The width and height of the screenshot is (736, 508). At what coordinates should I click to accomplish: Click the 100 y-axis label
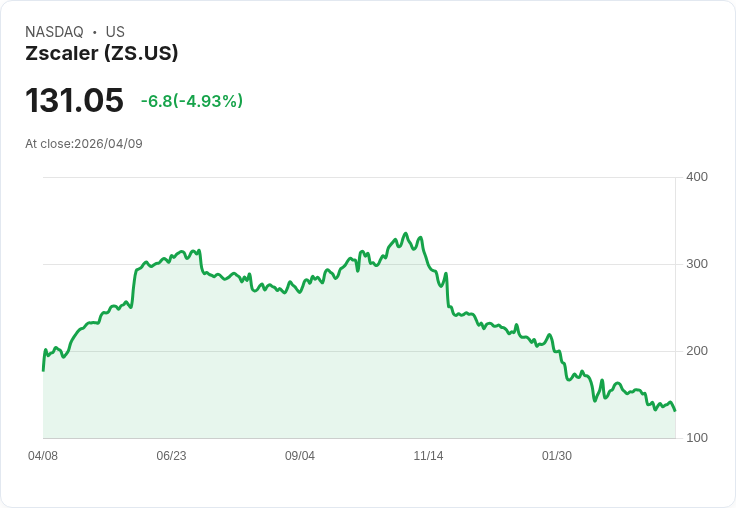(696, 438)
